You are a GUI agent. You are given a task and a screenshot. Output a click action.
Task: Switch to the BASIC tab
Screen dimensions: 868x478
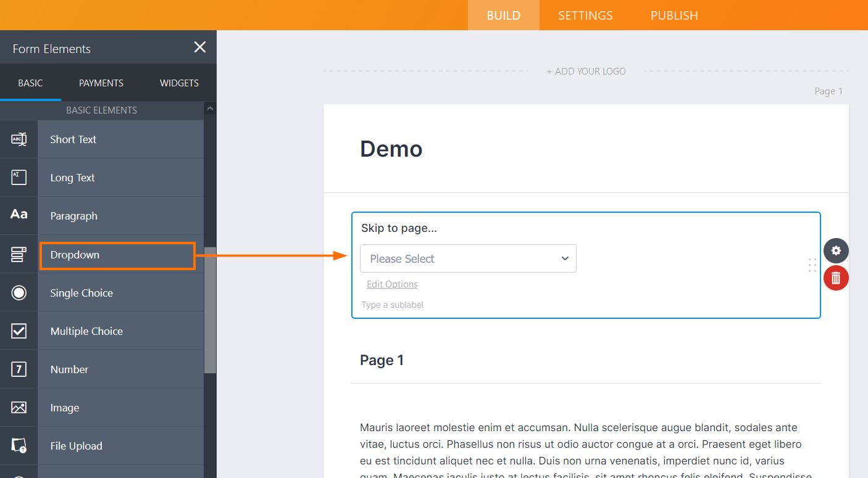pyautogui.click(x=30, y=83)
